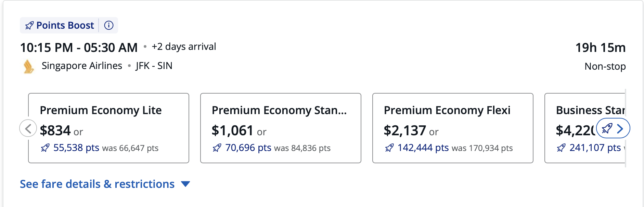Click the Points Boost info icon
This screenshot has width=644, height=207.
pyautogui.click(x=109, y=25)
